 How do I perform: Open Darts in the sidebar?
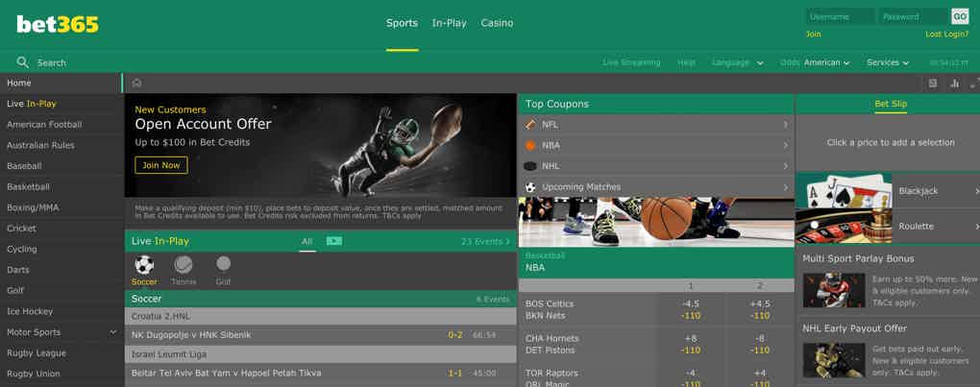(x=61, y=270)
